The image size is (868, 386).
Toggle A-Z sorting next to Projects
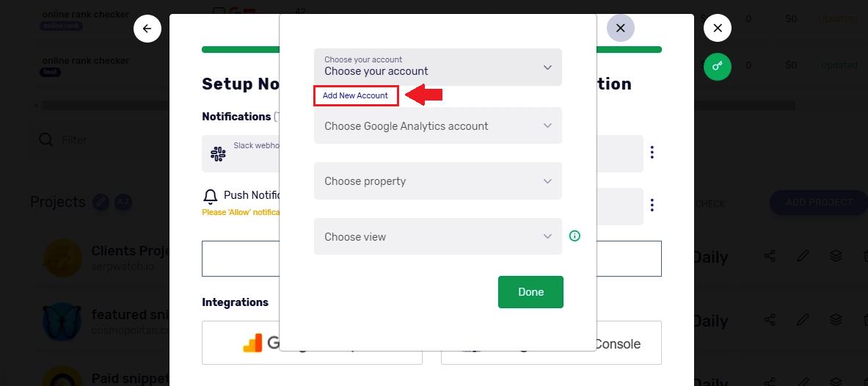coord(123,202)
